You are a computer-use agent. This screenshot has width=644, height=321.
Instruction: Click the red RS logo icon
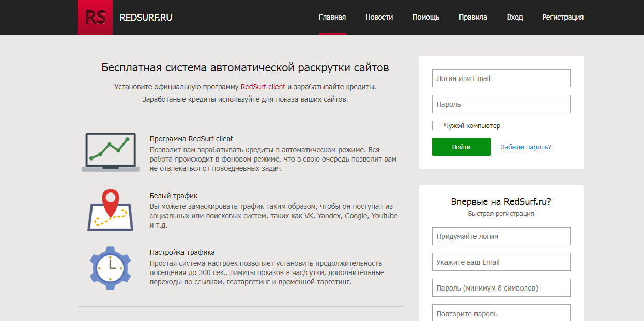(x=95, y=18)
